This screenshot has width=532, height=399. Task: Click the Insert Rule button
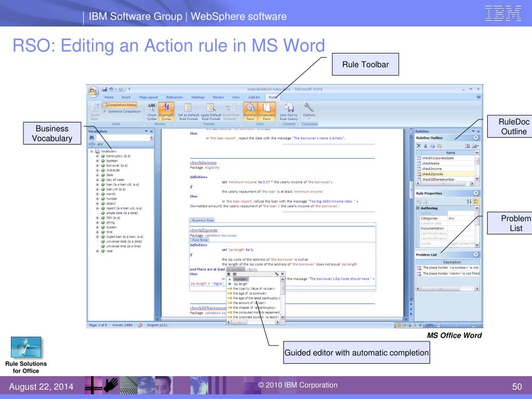coord(95,112)
